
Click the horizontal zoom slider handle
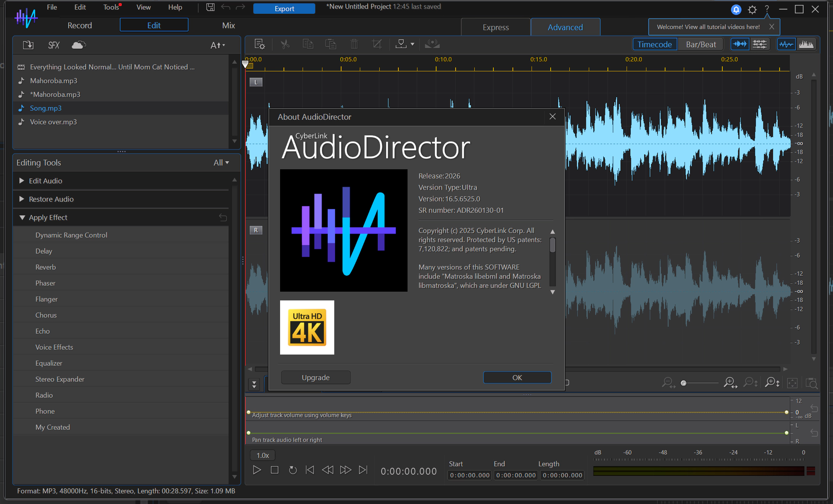point(683,383)
